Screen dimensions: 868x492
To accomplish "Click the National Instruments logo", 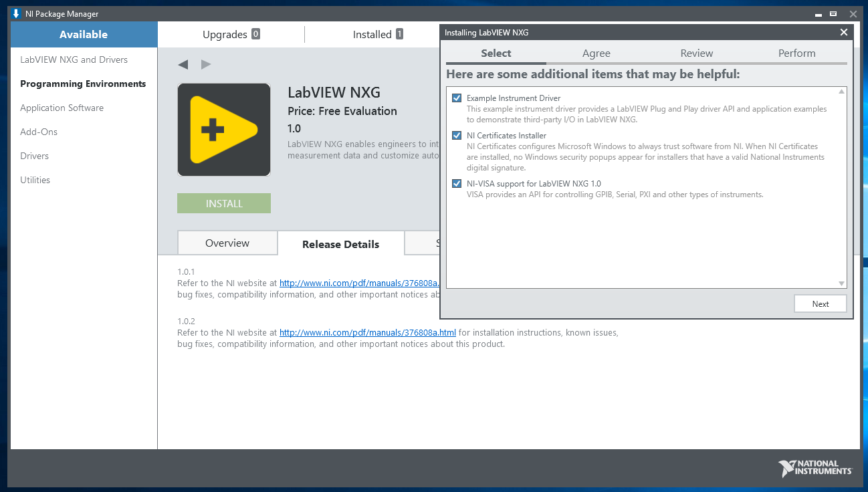I will point(815,469).
